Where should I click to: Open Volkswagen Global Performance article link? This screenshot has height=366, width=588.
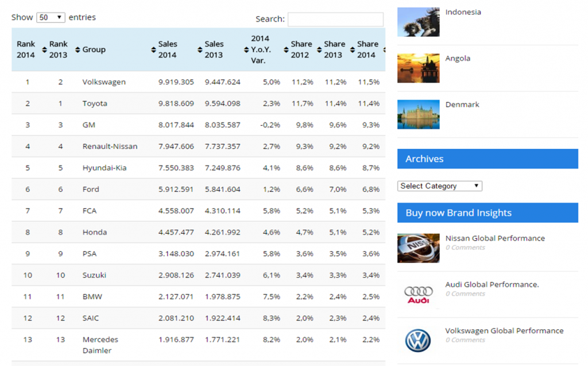[504, 331]
